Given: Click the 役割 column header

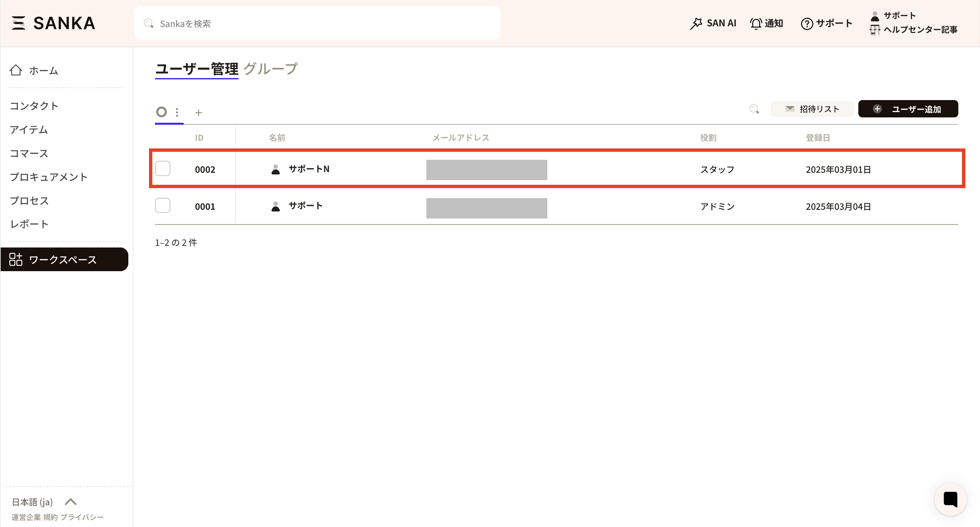Looking at the screenshot, I should tap(708, 137).
